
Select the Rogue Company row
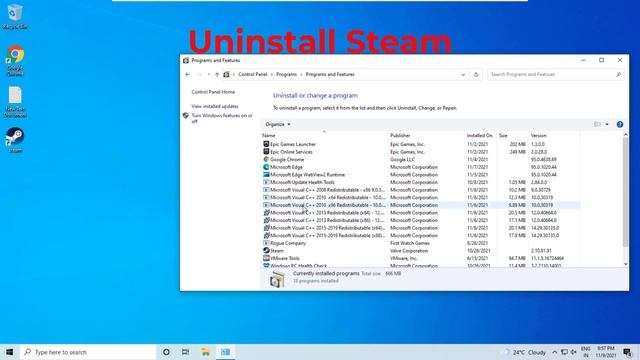point(420,243)
